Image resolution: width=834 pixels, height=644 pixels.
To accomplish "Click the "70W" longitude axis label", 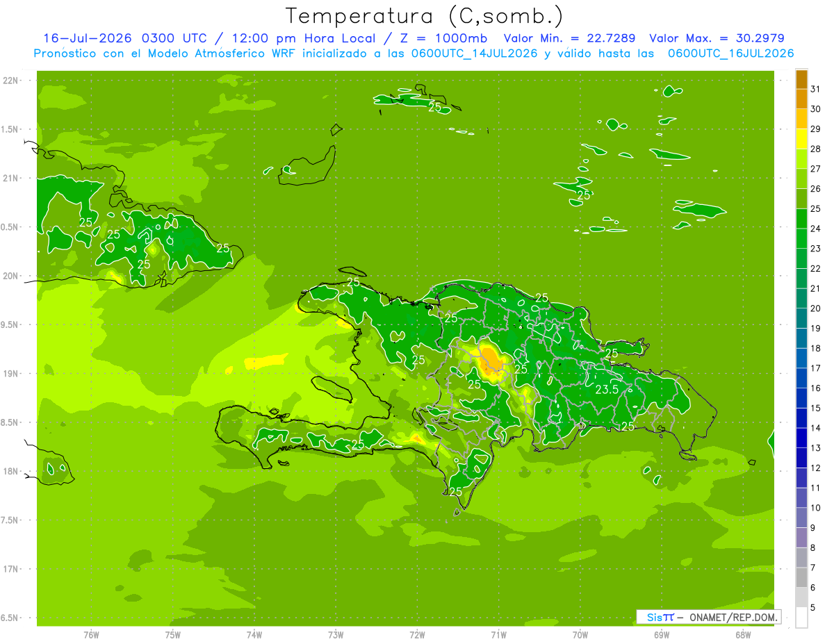I will (580, 635).
